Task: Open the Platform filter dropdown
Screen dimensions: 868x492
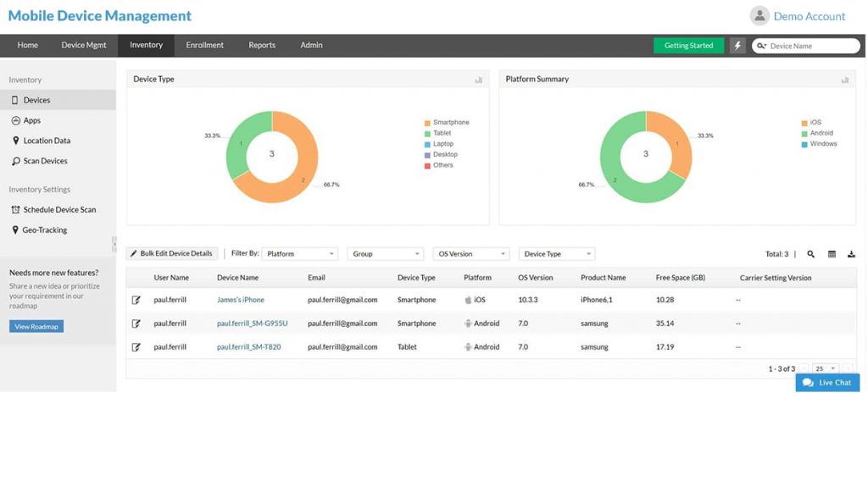Action: tap(299, 253)
